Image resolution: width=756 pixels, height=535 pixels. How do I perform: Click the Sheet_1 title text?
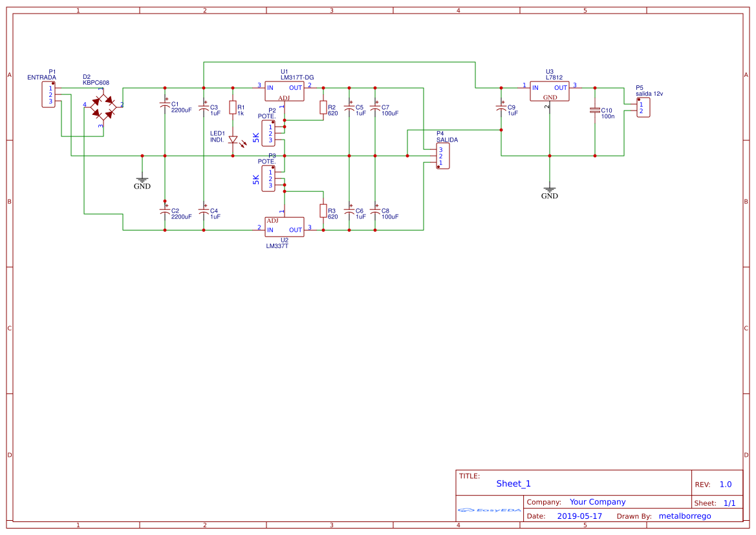[512, 483]
